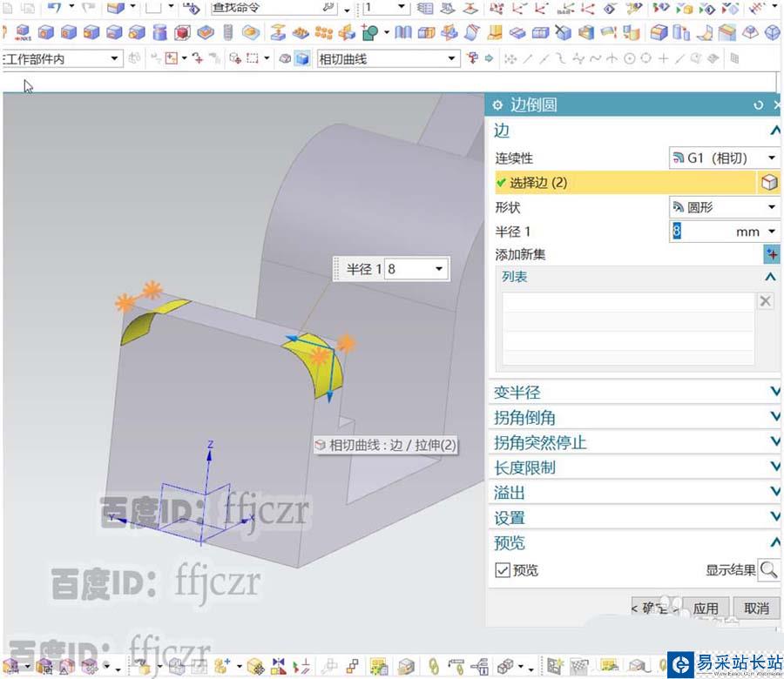
Task: Expand the 设置 section
Action: coord(634,518)
